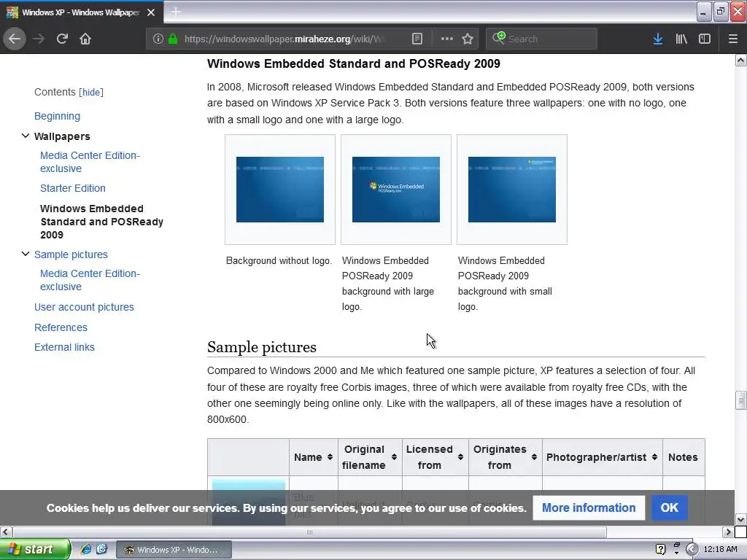Open the large logo POSReady thumbnail
The width and height of the screenshot is (747, 560).
[396, 190]
